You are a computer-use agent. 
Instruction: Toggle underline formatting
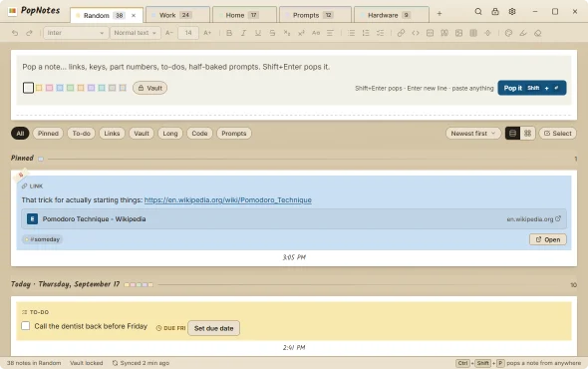click(x=258, y=33)
